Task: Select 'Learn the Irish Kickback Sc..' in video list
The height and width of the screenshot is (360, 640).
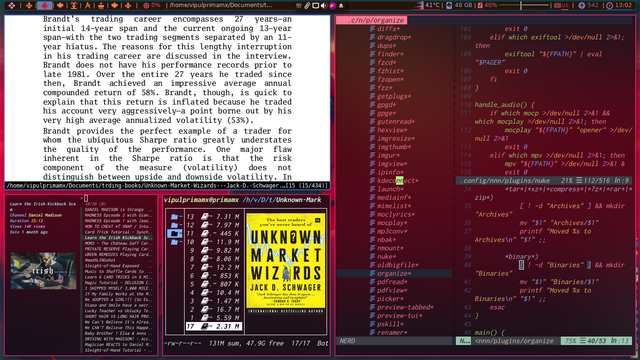Action: click(118, 238)
